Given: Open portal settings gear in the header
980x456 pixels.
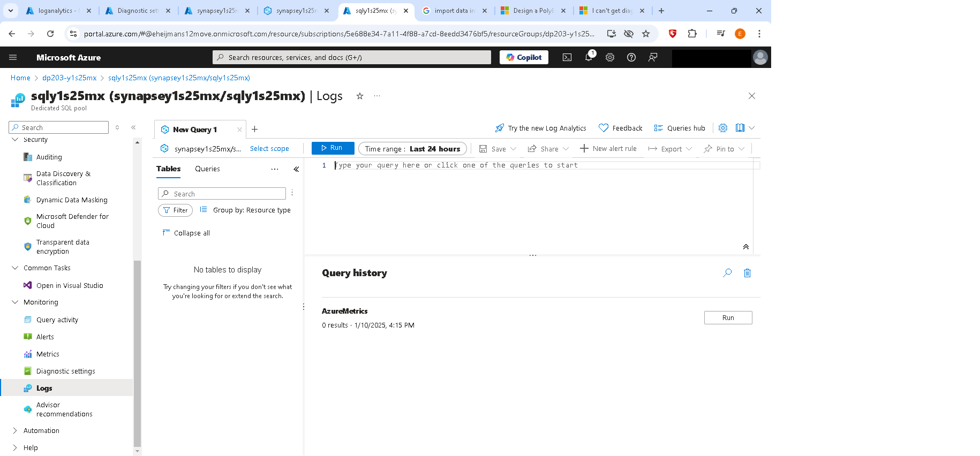Looking at the screenshot, I should (x=610, y=57).
